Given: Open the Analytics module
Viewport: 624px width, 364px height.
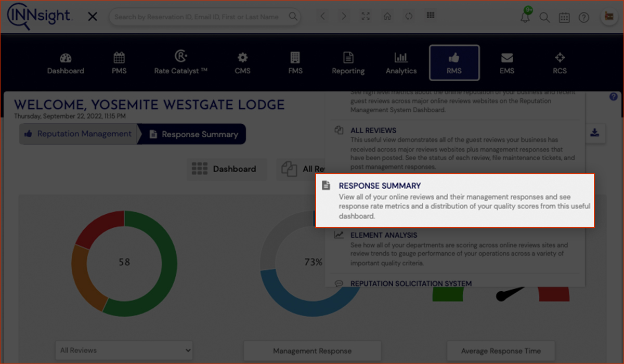Looking at the screenshot, I should tap(401, 63).
